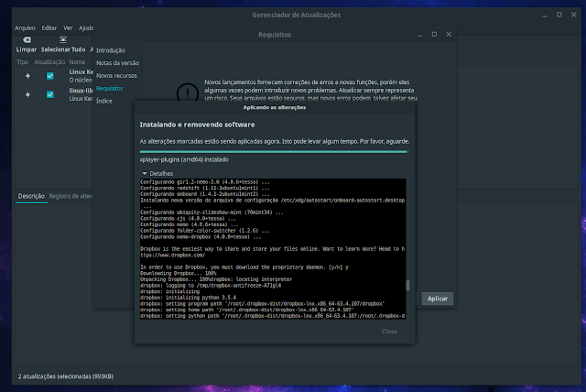Click the installation progress bar
Screen dimensions: 586x392
pyautogui.click(x=275, y=152)
